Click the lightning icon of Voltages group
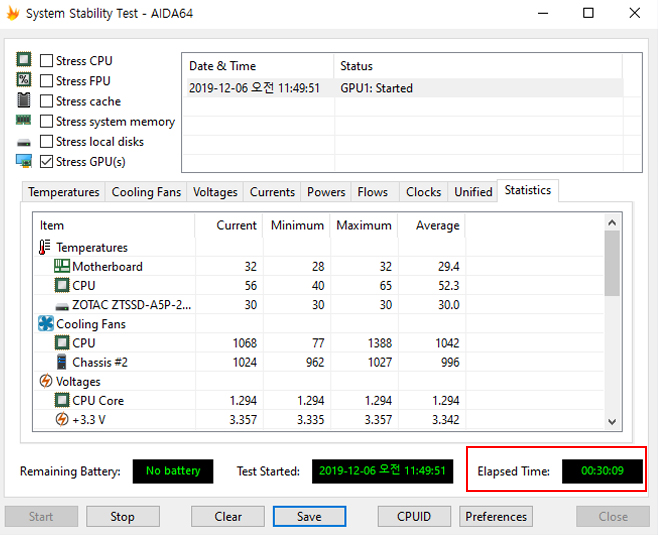Screen dimensions: 658x535 [x=45, y=381]
